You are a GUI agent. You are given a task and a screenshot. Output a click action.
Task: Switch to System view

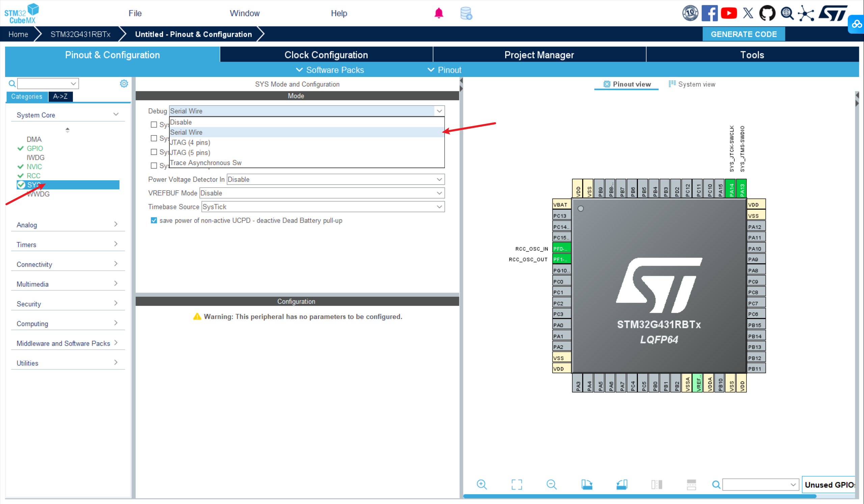pyautogui.click(x=692, y=84)
